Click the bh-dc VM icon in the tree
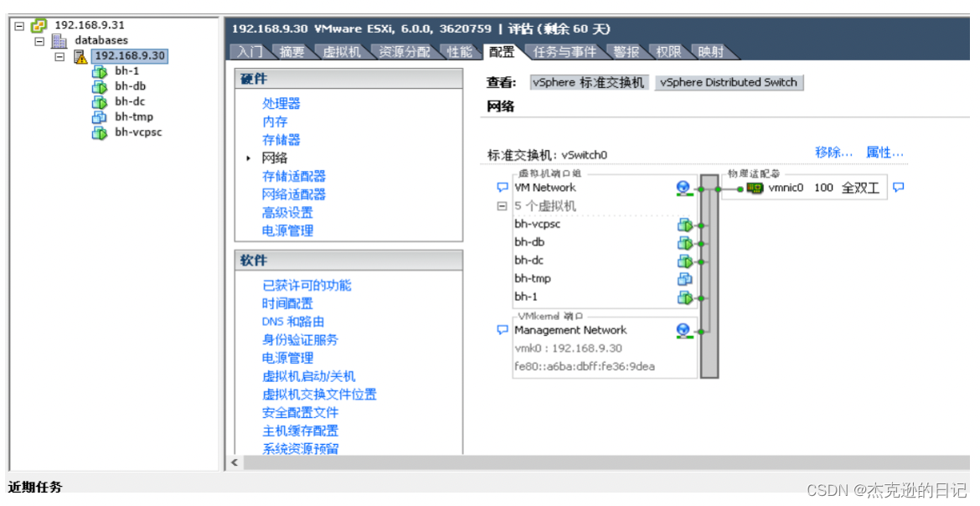 point(100,102)
